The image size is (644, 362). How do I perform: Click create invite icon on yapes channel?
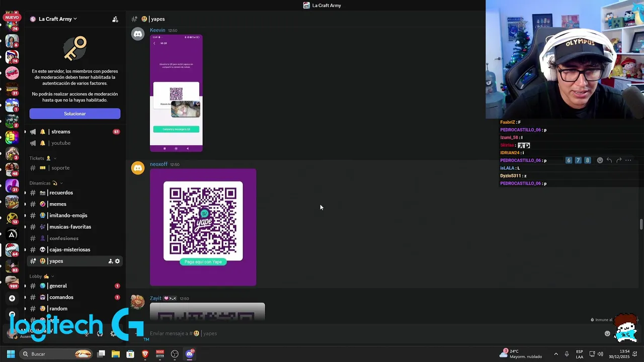[110, 261]
